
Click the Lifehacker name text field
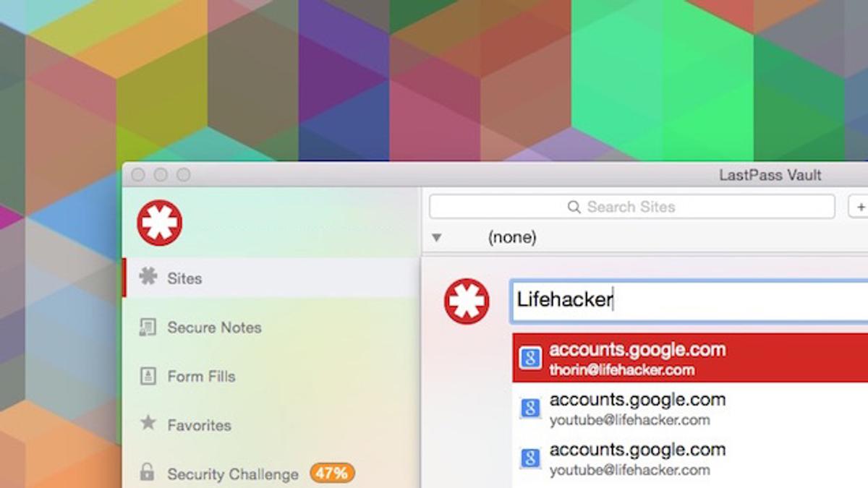[689, 301]
